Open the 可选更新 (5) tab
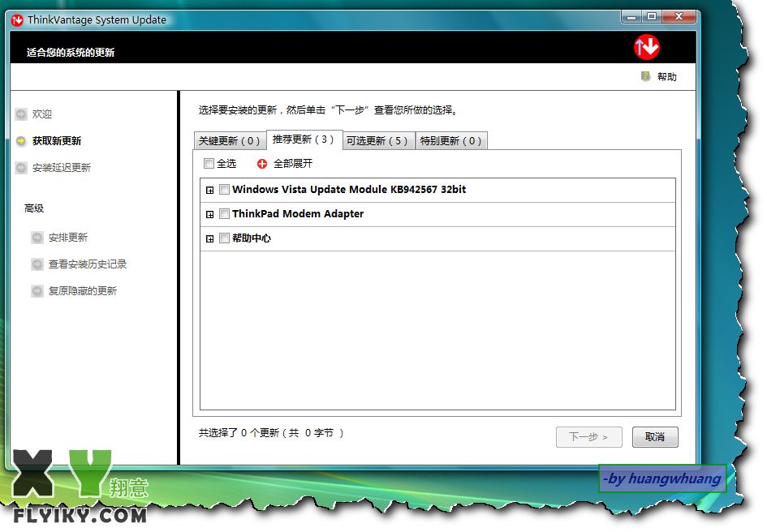The image size is (767, 532). coord(378,141)
